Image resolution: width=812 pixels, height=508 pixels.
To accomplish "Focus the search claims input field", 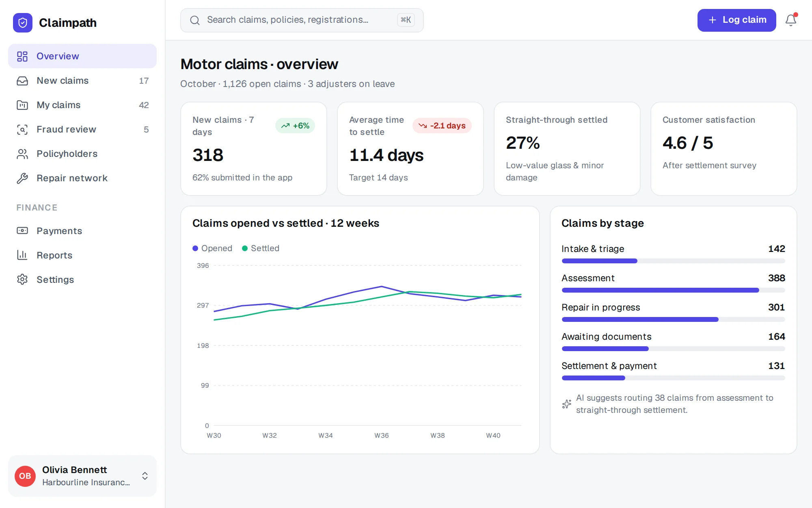I will [302, 20].
